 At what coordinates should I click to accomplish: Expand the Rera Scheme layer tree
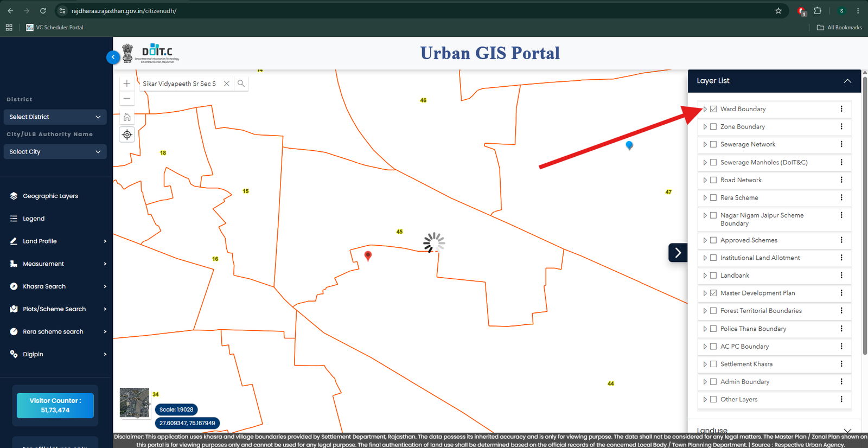[x=705, y=198]
